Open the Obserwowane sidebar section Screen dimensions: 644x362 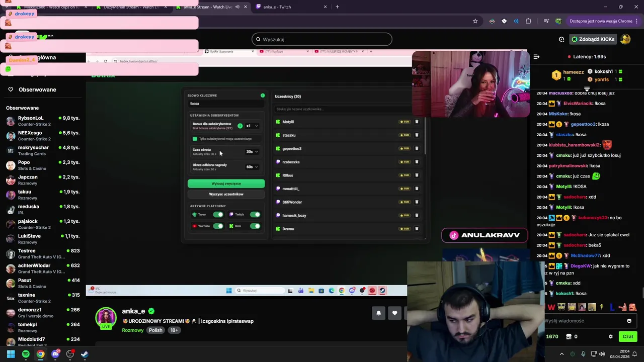(37, 89)
